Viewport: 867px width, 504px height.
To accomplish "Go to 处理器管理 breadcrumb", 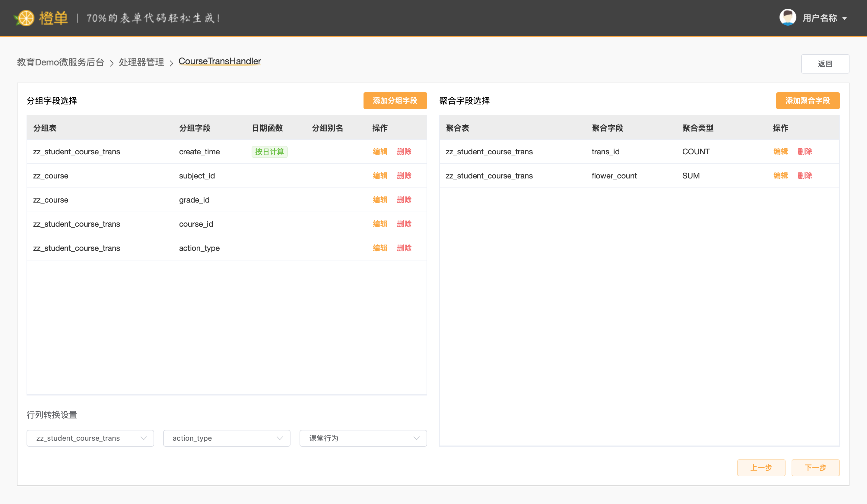I will tap(141, 62).
